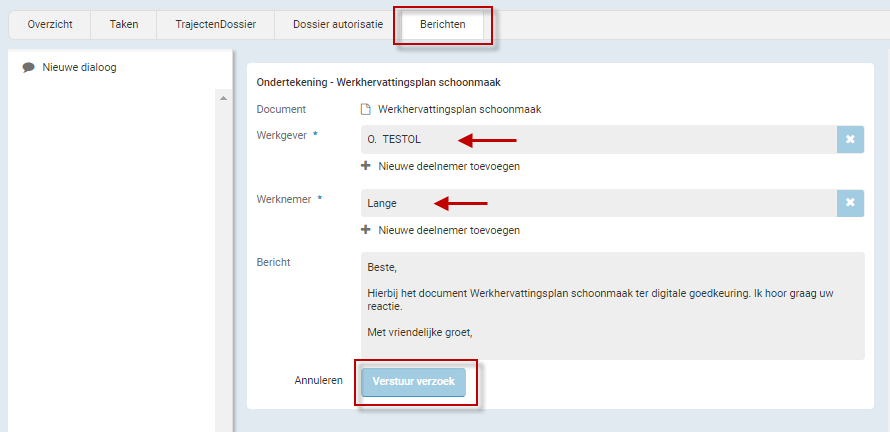Click scroll-up arrow in left dialog panel
Viewport: 890px width, 432px height.
pyautogui.click(x=223, y=96)
